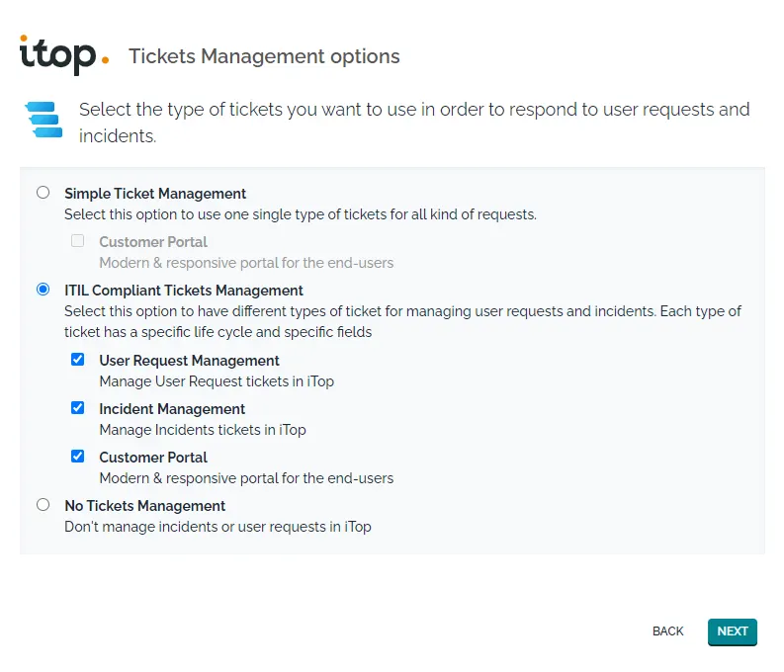Click Customer Portal label under ITIL option
The image size is (784, 672).
[x=153, y=458]
